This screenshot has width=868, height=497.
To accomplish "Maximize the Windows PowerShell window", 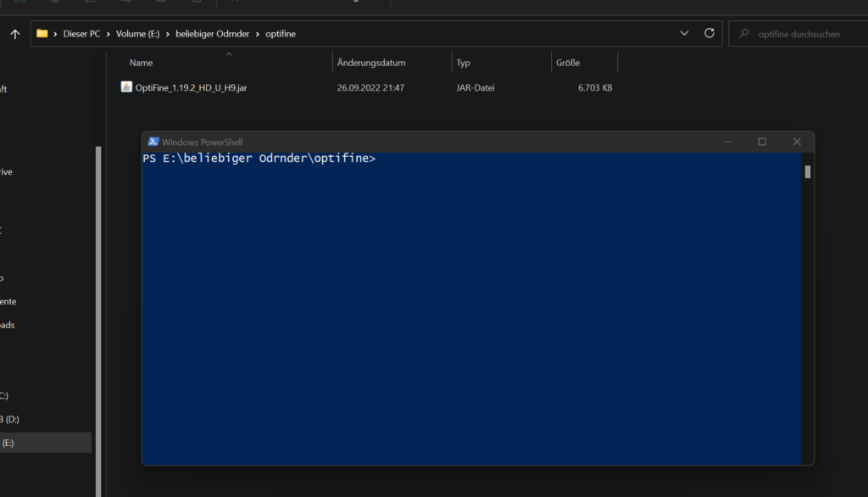I will click(x=762, y=142).
